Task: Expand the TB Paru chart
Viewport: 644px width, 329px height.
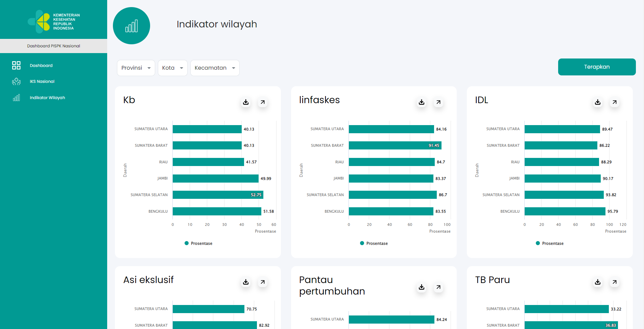Action: [615, 282]
